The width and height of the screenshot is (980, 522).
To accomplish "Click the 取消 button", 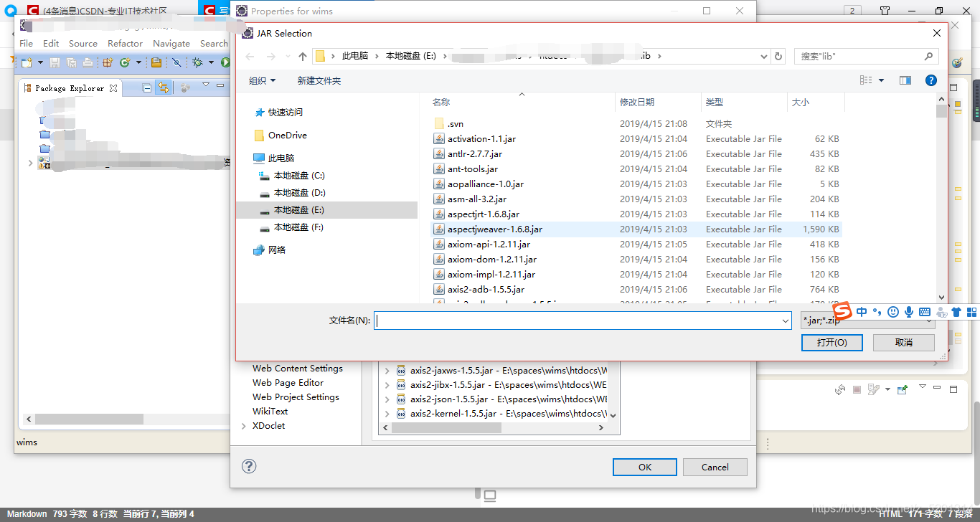I will [904, 343].
